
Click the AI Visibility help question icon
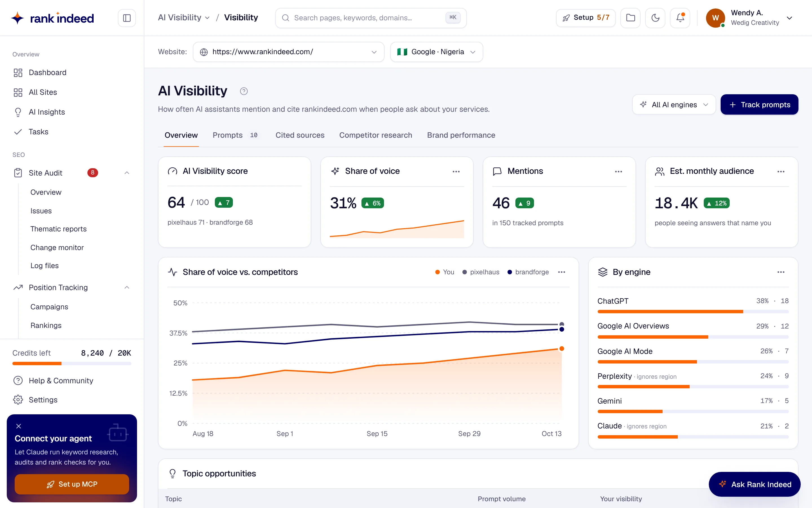coord(244,91)
